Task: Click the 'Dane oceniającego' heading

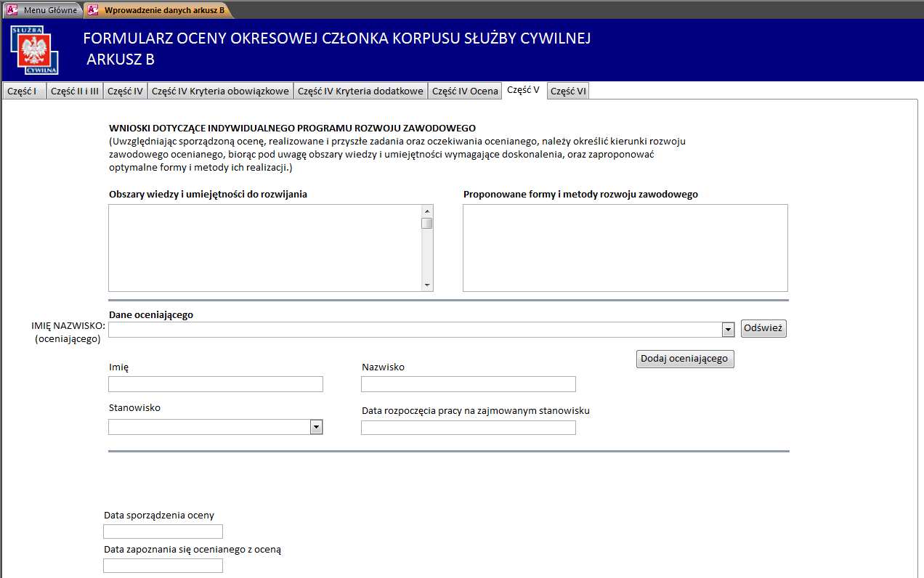Action: tap(151, 314)
